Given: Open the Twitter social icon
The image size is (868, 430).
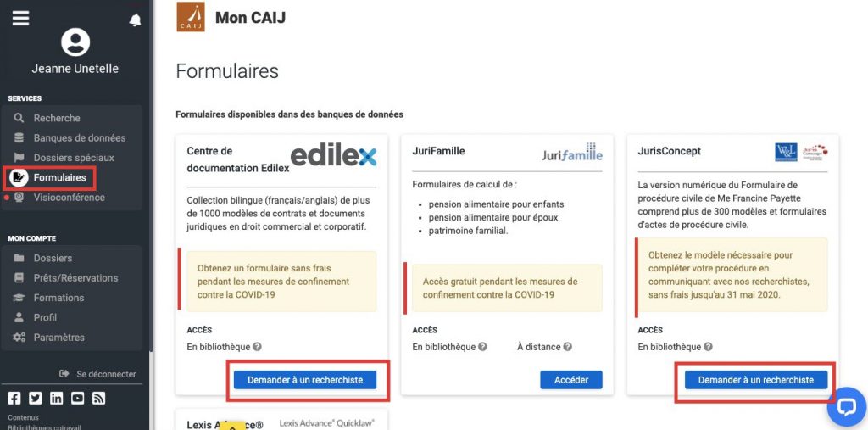Looking at the screenshot, I should (36, 398).
